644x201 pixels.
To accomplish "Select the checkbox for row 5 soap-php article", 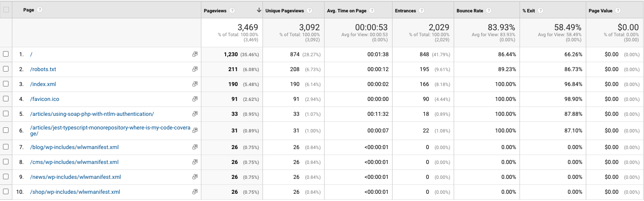I will [6, 114].
